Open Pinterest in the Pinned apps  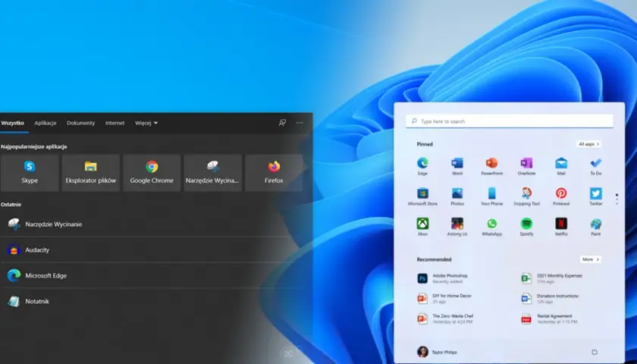tap(561, 197)
